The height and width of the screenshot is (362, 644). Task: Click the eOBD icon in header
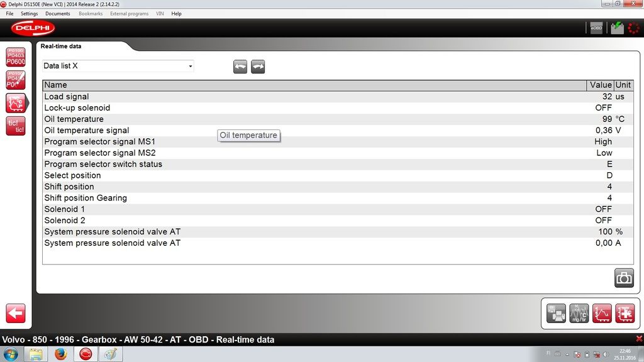coord(596,28)
